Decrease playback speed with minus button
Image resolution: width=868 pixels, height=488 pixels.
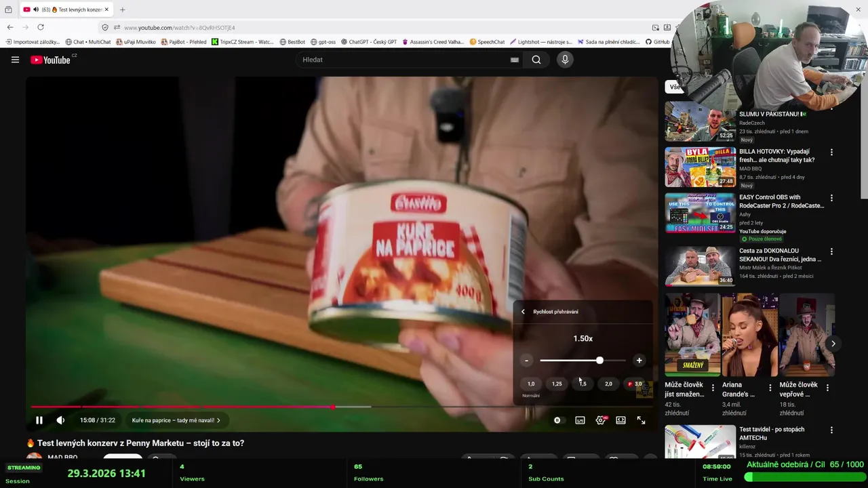click(526, 361)
